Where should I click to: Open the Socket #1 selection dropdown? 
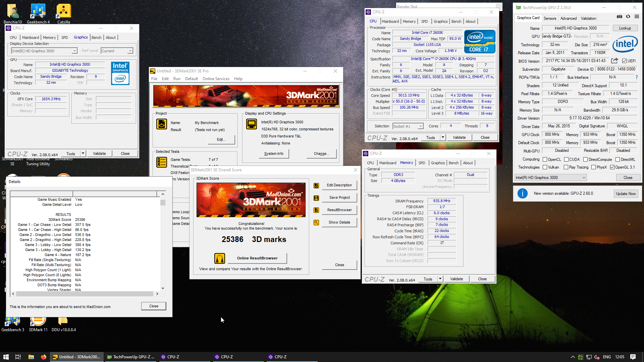[x=408, y=126]
